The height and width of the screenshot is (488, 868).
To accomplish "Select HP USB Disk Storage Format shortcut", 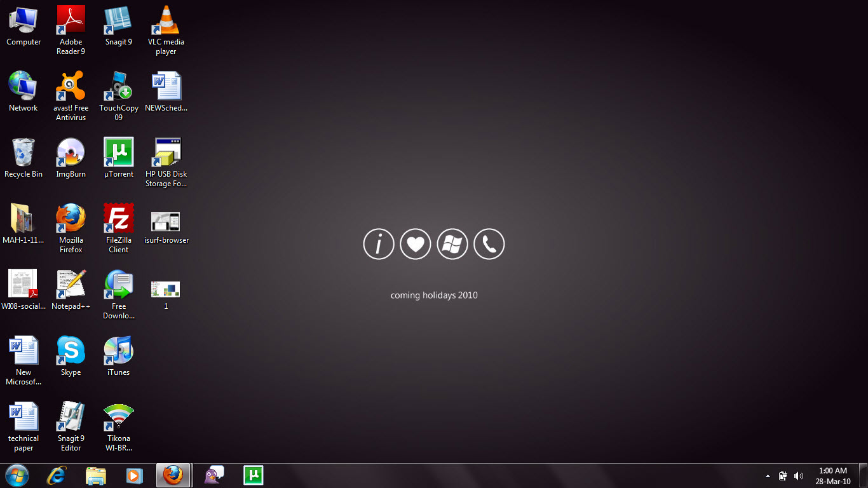I will coord(166,162).
